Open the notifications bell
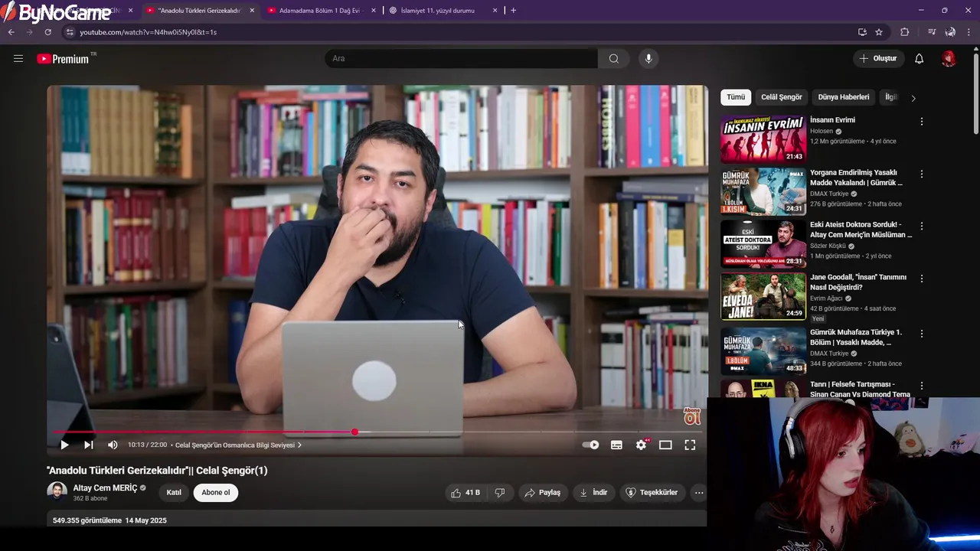 point(919,59)
